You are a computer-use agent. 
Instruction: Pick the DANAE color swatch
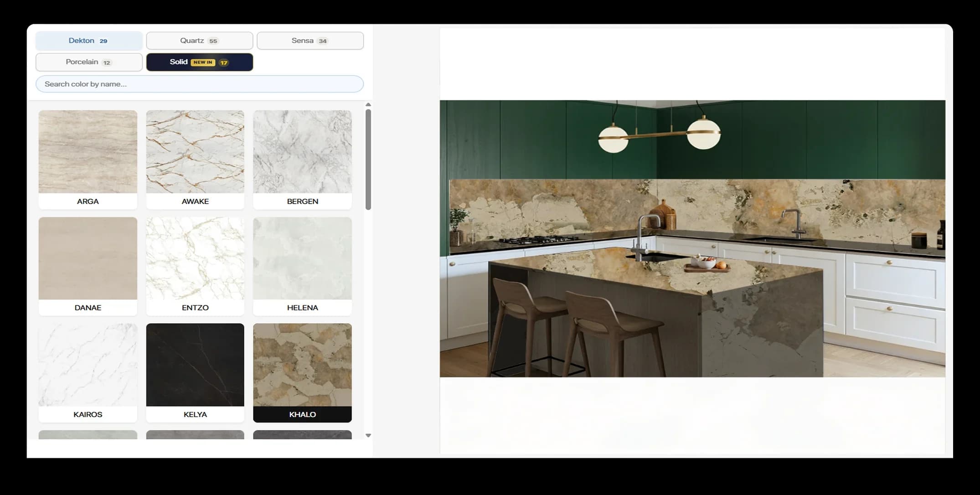(x=88, y=266)
